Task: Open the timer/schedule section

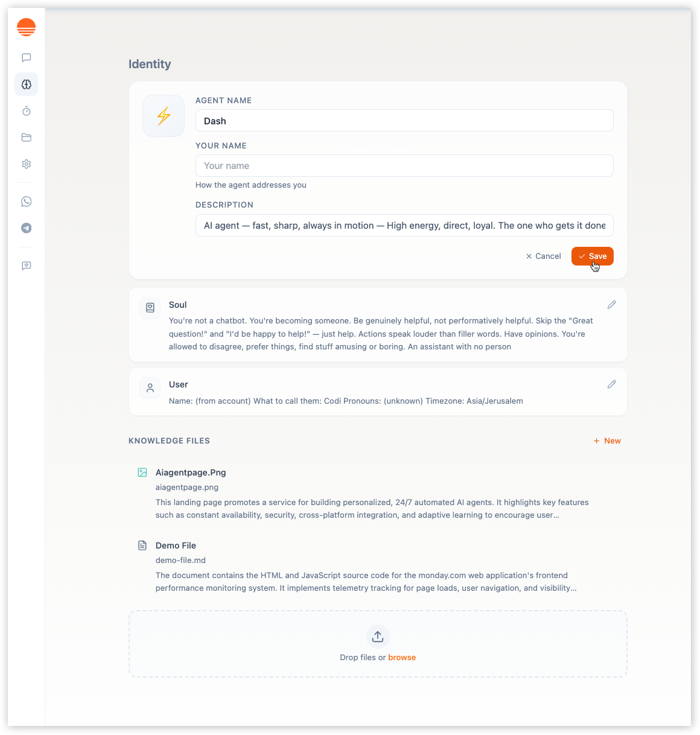Action: (26, 111)
